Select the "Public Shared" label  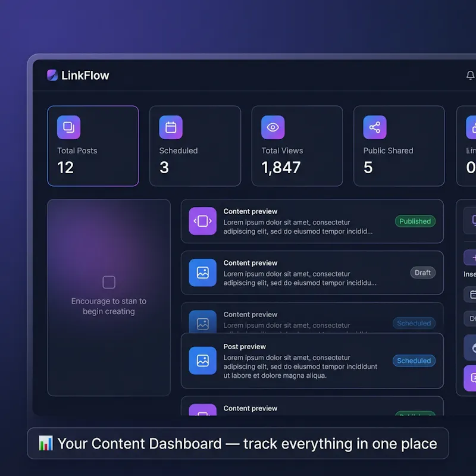(x=388, y=151)
